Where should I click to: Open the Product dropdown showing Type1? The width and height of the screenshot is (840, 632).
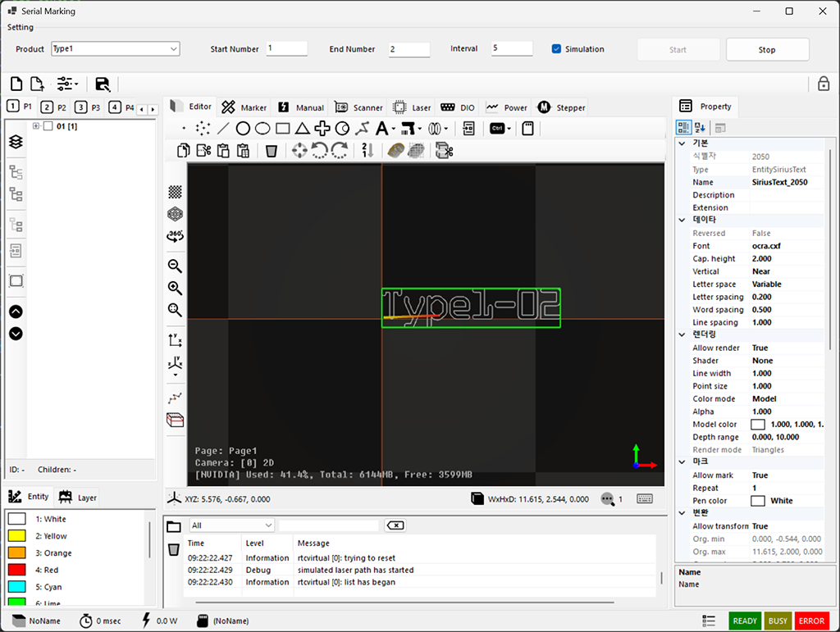(x=115, y=49)
